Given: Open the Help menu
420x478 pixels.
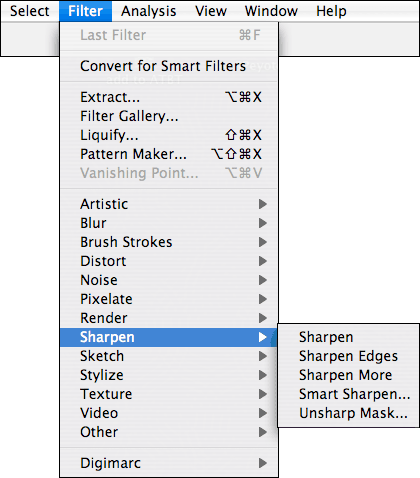Looking at the screenshot, I should click(x=331, y=11).
